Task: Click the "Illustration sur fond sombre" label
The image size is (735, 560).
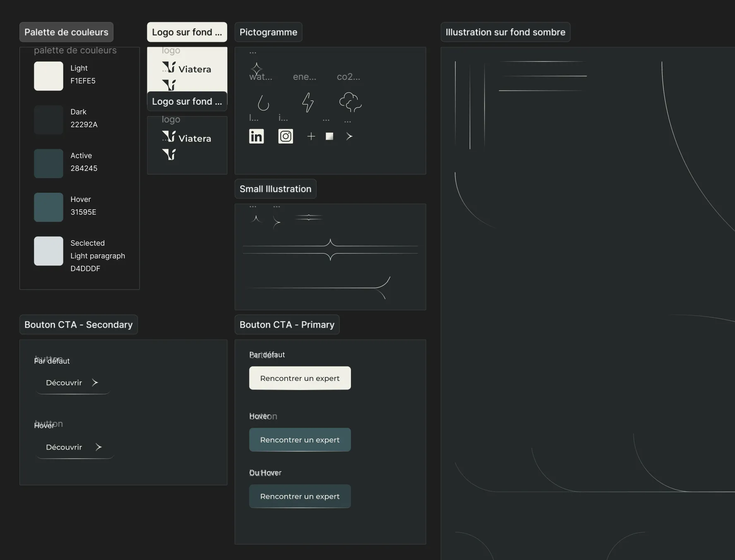Action: (x=506, y=32)
